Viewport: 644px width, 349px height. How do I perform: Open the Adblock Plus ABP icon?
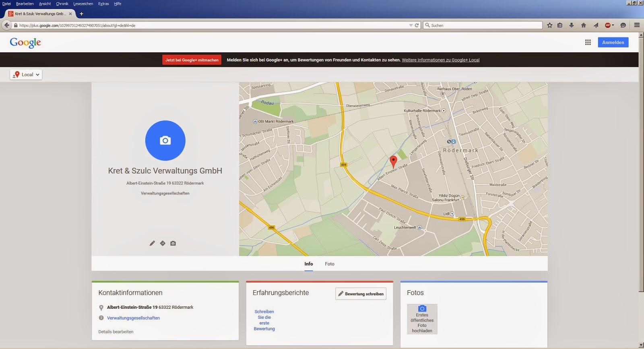(608, 25)
